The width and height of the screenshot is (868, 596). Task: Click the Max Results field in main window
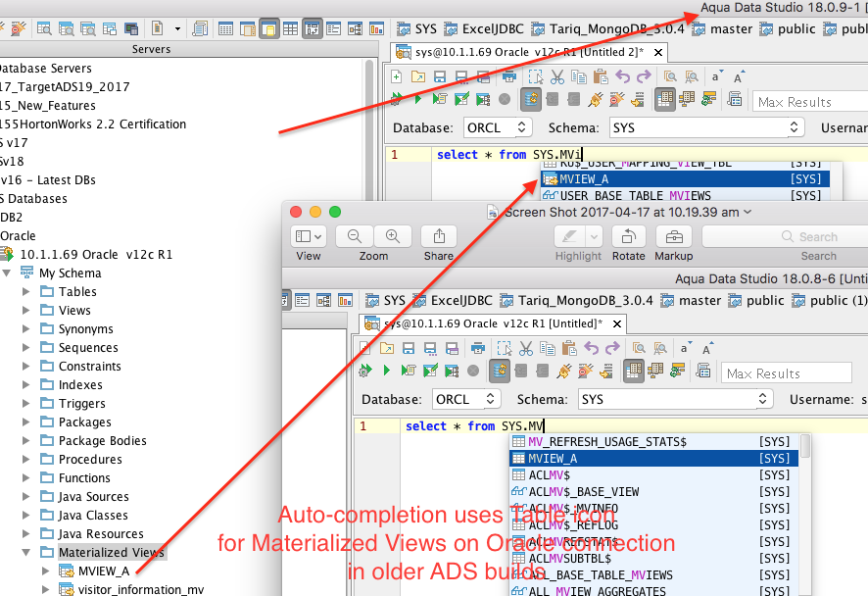(x=810, y=102)
